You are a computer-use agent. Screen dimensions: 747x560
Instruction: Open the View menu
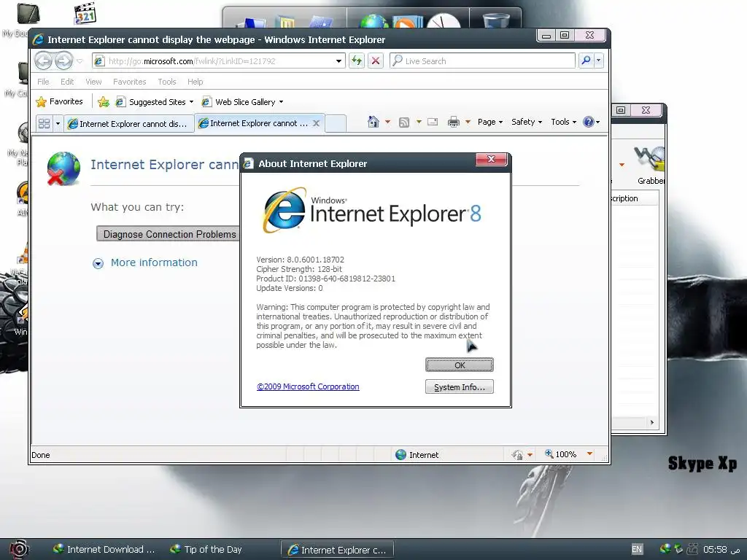(93, 82)
